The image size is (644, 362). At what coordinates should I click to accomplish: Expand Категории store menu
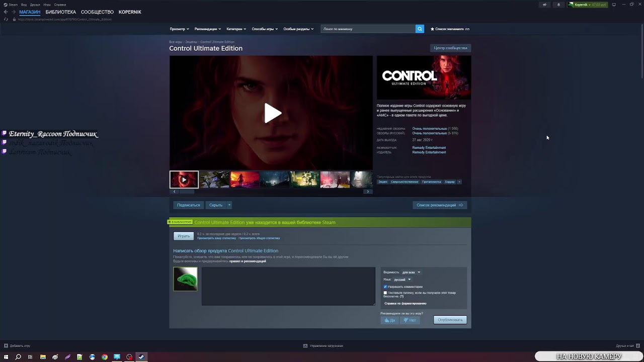point(236,29)
